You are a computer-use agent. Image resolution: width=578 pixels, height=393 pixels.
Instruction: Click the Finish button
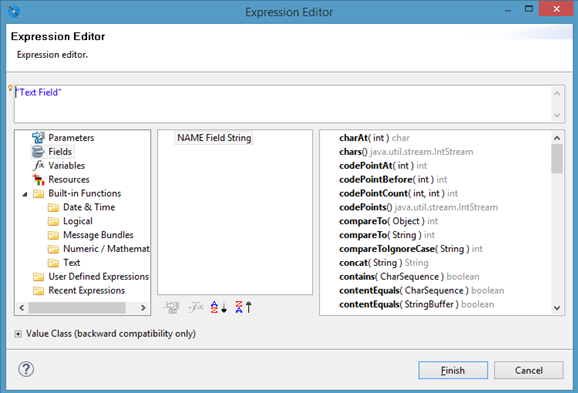[x=453, y=370]
